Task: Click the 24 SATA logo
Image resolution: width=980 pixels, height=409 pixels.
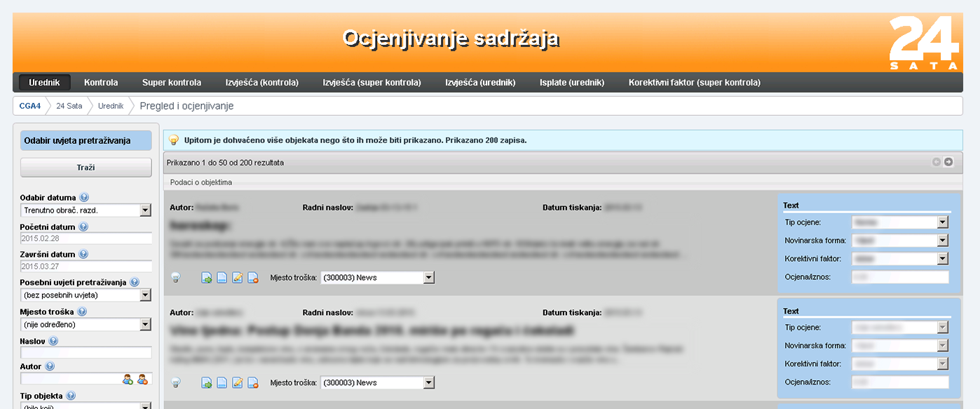Action: (924, 43)
